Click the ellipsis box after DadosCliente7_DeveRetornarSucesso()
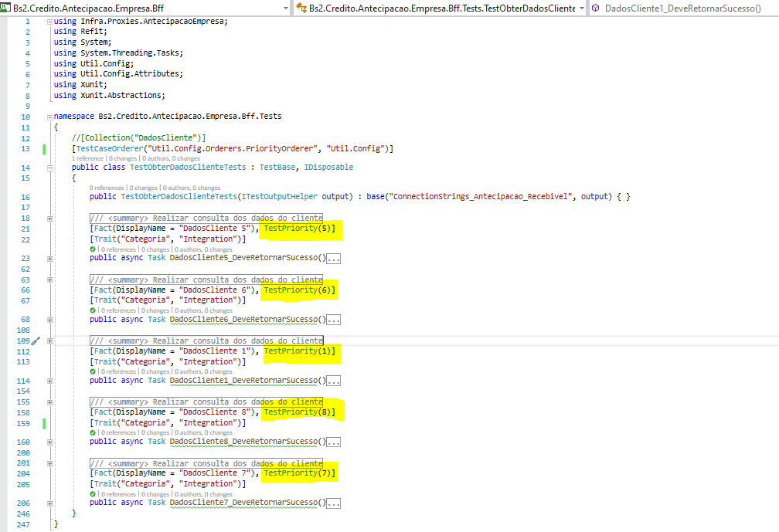The width and height of the screenshot is (779, 532). click(x=334, y=503)
